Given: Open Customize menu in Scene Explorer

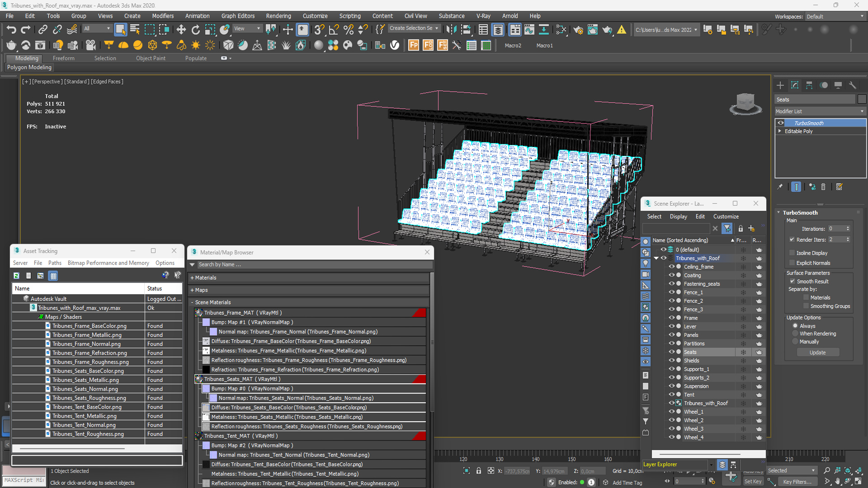Looking at the screenshot, I should tap(726, 216).
